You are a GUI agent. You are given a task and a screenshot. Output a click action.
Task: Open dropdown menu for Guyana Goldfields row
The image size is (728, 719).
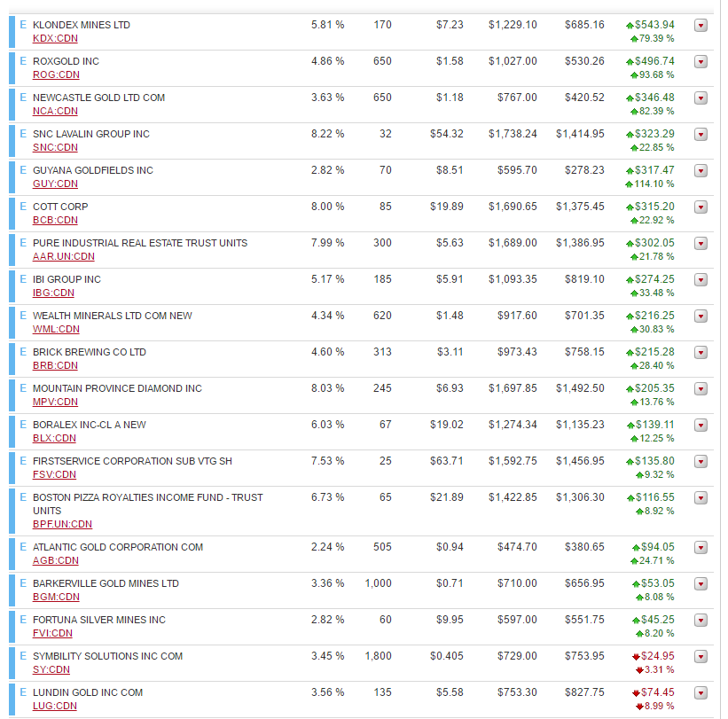(x=701, y=170)
